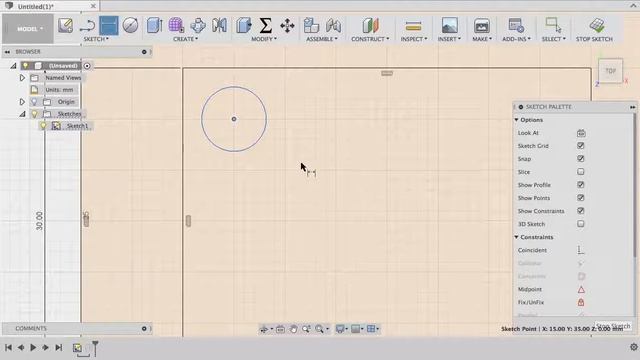Click the Press Pull icon in Modify
640x360 pixels.
[244, 25]
